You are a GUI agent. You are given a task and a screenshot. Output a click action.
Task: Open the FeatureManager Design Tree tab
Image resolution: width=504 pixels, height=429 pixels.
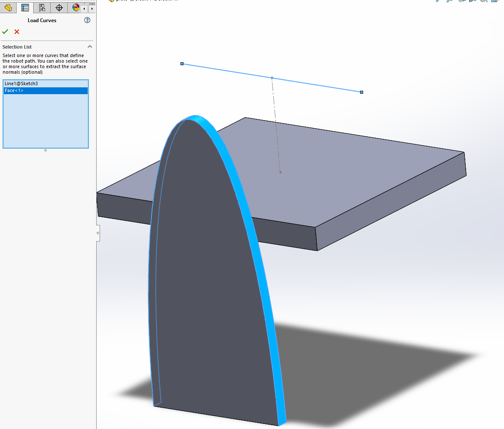coord(8,8)
